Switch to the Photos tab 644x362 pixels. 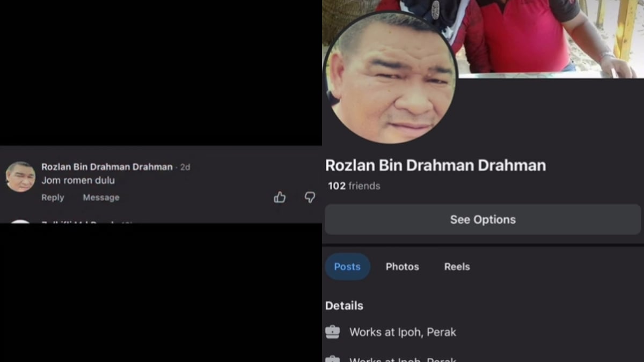[402, 267]
